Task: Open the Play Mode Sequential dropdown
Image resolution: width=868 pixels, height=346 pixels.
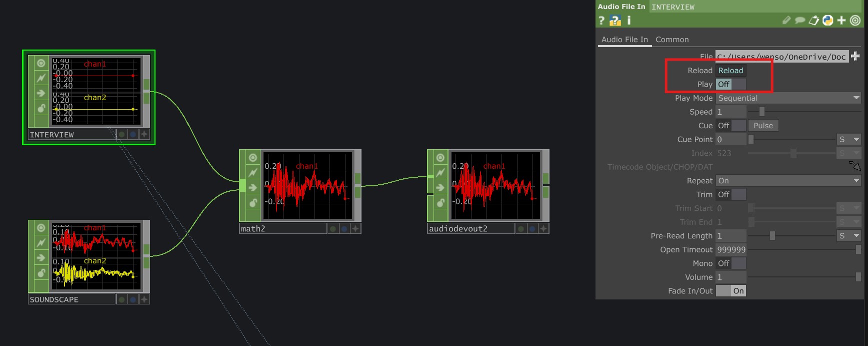Action: [788, 98]
